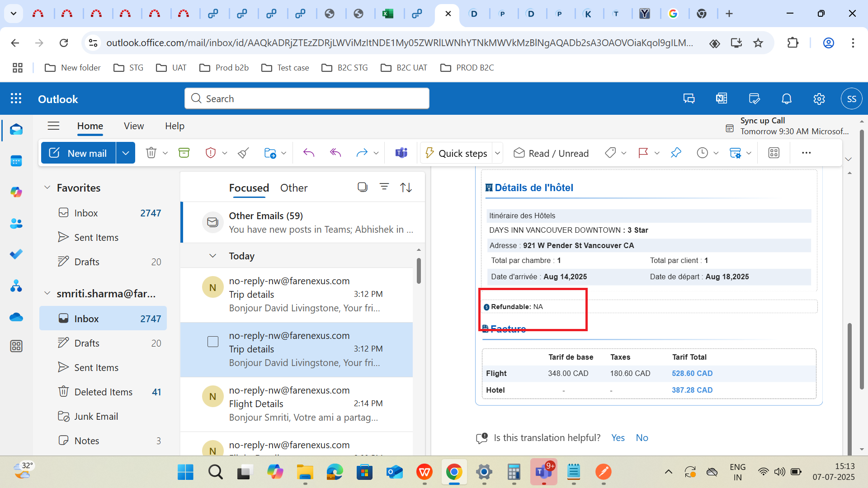This screenshot has height=488, width=868.
Task: Open the Move to dropdown arrow
Action: pos(283,153)
